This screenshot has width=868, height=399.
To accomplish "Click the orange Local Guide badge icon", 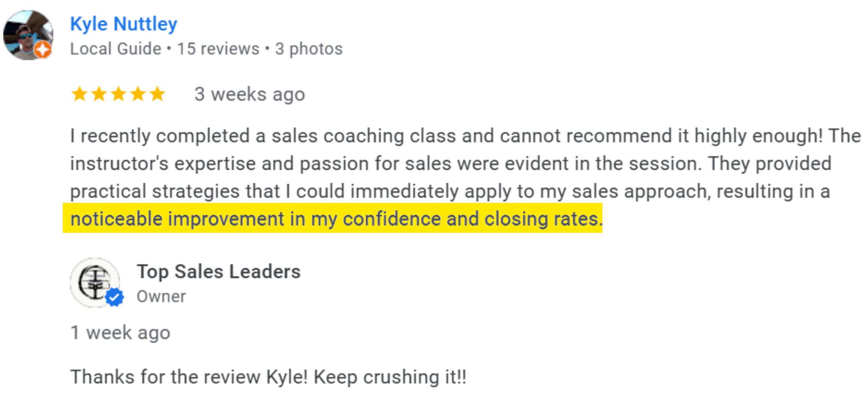I will tap(43, 50).
